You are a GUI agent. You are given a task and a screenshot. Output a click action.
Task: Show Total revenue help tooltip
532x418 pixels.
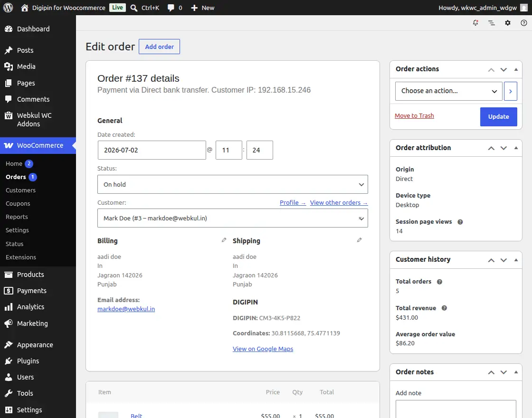pyautogui.click(x=444, y=308)
